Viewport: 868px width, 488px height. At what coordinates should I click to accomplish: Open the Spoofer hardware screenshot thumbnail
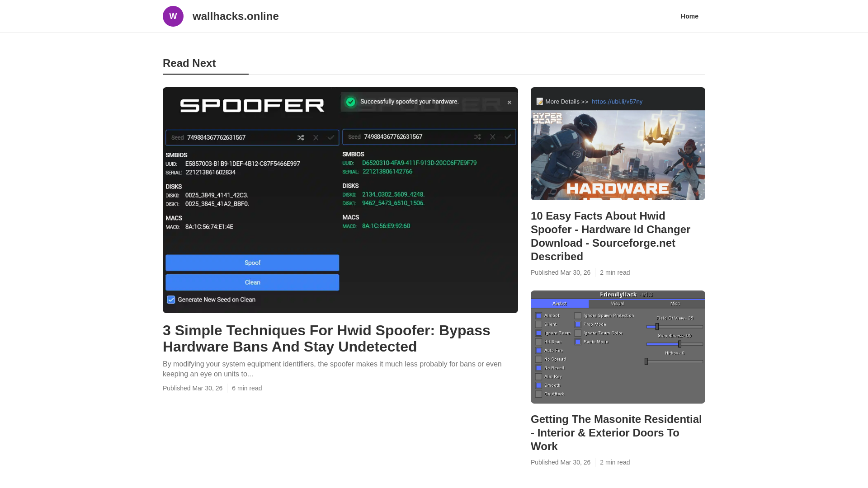coord(340,200)
